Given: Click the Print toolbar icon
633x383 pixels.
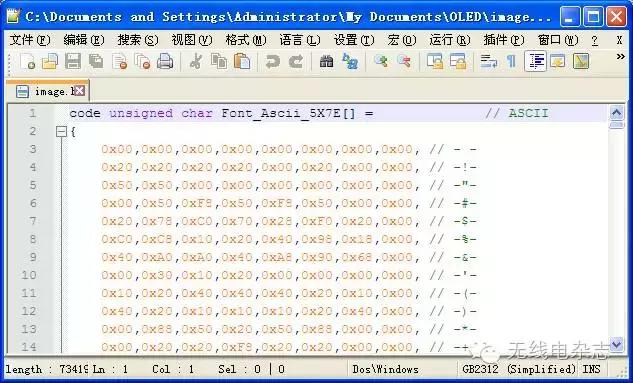Looking at the screenshot, I should click(165, 62).
